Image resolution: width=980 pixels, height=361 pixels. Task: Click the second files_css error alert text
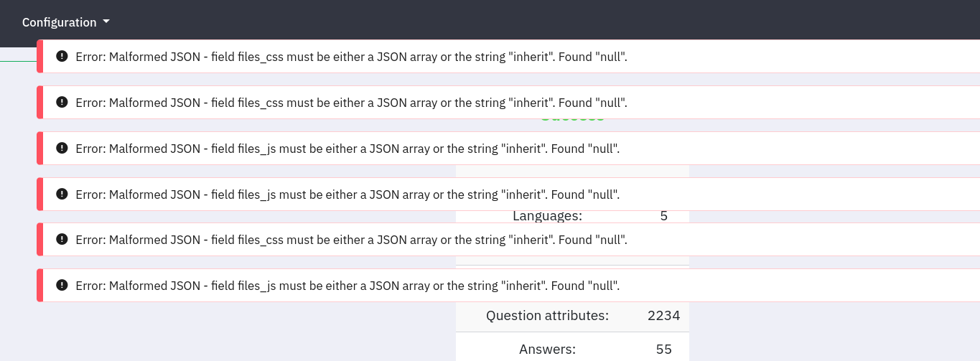(351, 103)
